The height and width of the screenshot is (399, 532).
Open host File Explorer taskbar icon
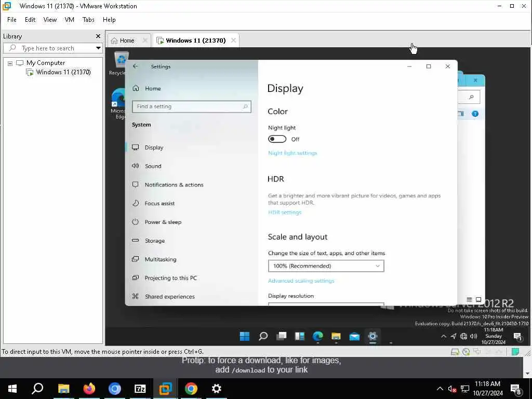click(63, 389)
